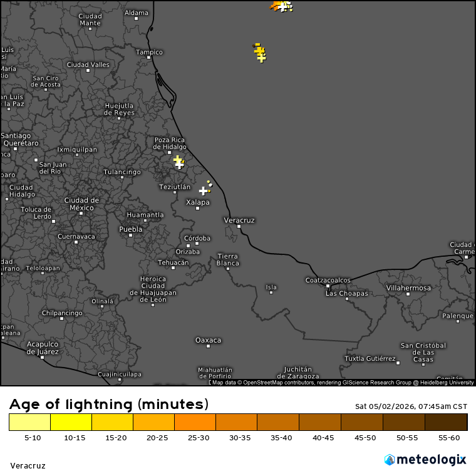The image size is (476, 476).
Task: Select the Ciudad Mante label
Action: point(90,20)
